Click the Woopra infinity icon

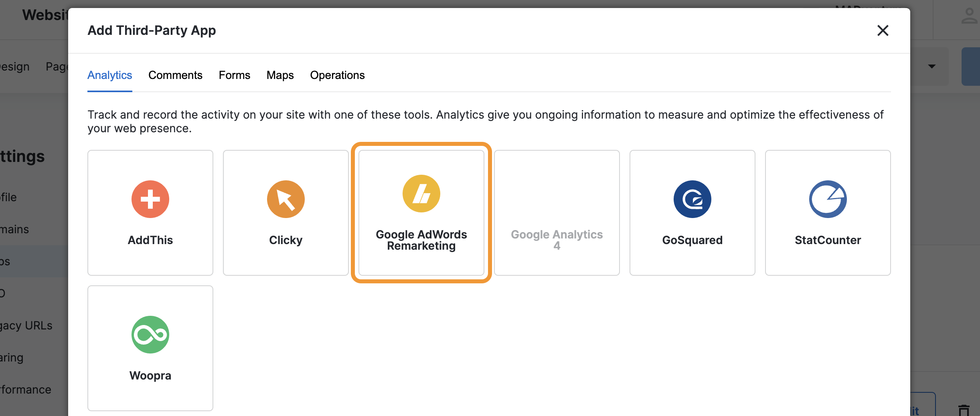150,335
